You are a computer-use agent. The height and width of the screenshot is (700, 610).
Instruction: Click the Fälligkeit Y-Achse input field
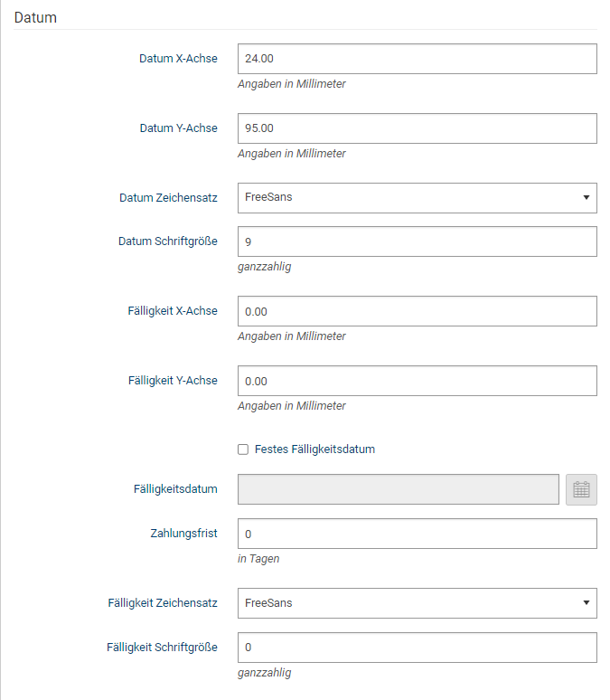click(x=418, y=381)
